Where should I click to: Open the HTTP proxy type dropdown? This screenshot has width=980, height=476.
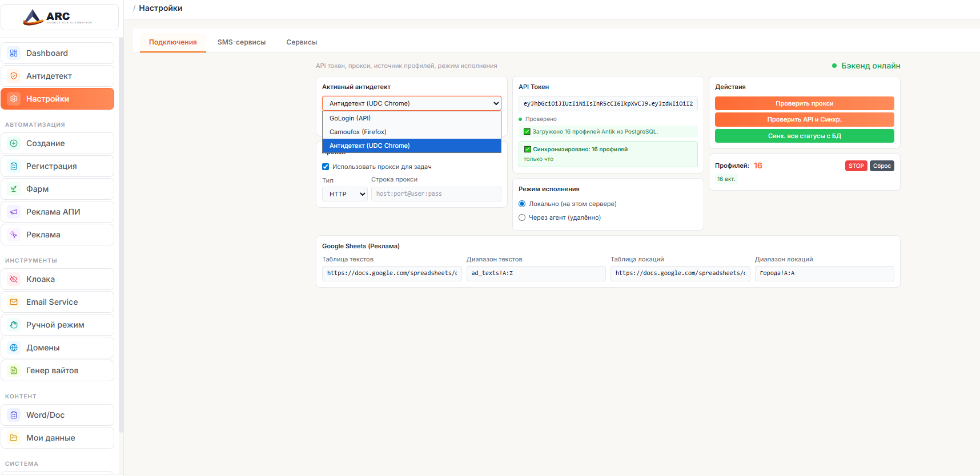345,194
